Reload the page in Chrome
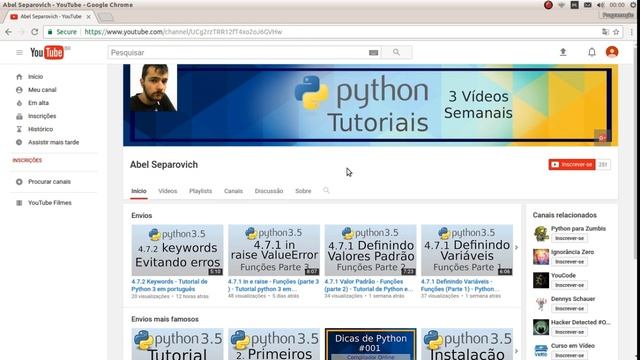 pos(34,32)
